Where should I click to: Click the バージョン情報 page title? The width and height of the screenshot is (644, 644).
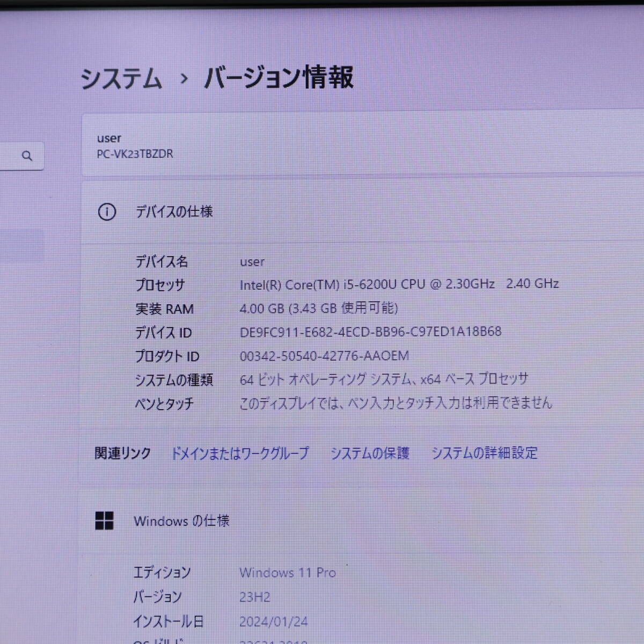pyautogui.click(x=279, y=78)
